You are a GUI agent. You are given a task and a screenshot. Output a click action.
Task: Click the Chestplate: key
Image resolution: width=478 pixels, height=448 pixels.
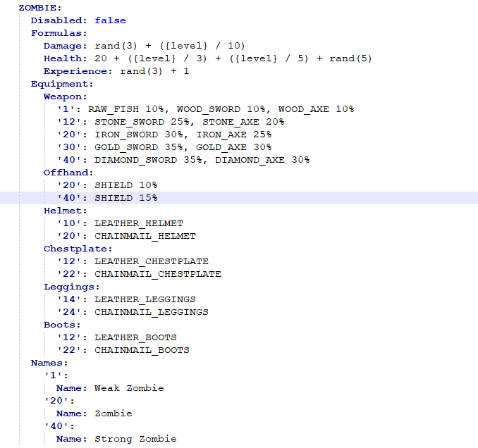(78, 249)
